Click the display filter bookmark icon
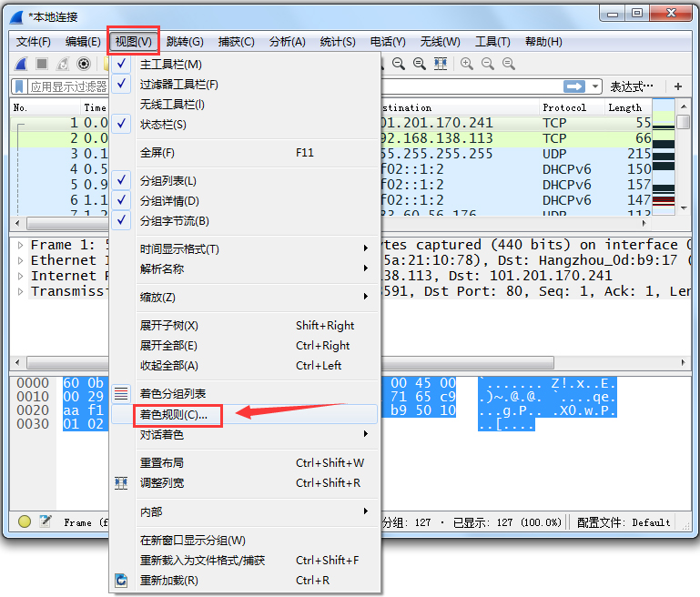Screen dimensions: 700x597 tap(19, 86)
